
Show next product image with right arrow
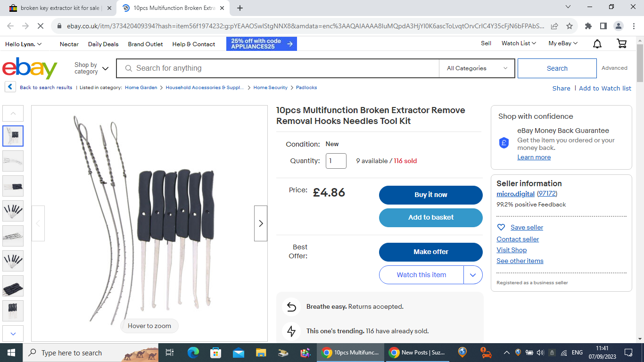261,223
